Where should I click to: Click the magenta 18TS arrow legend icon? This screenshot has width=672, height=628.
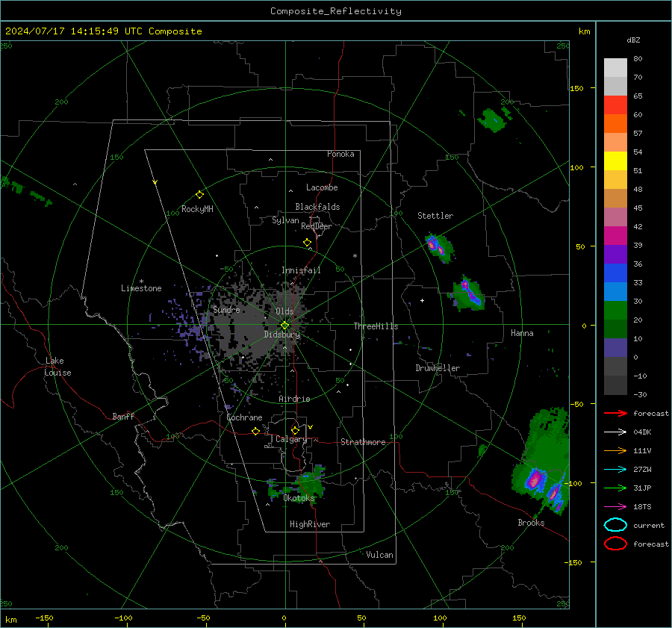615,507
